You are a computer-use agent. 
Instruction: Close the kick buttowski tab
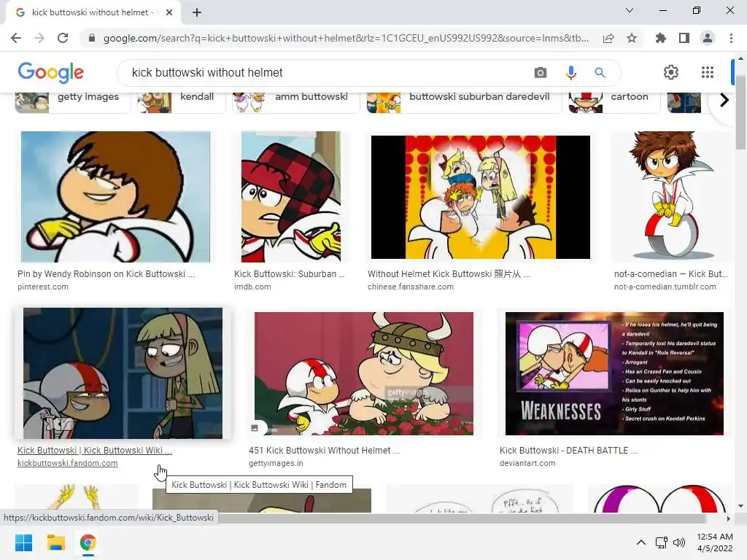(x=169, y=12)
